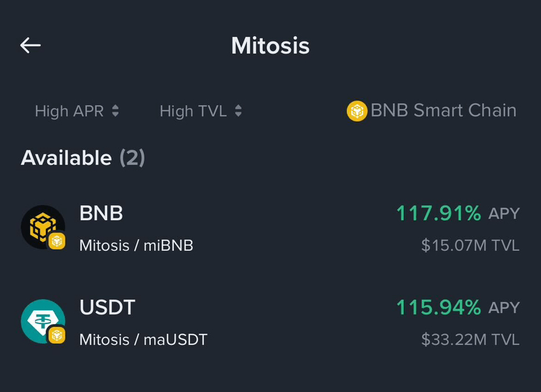Click the 117.91% APY value

438,213
